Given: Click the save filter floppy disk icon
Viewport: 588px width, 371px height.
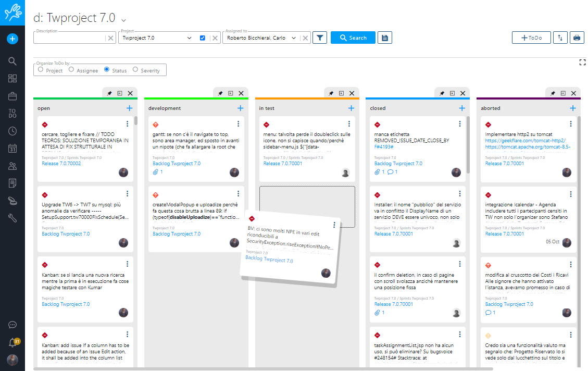Looking at the screenshot, I should [384, 38].
